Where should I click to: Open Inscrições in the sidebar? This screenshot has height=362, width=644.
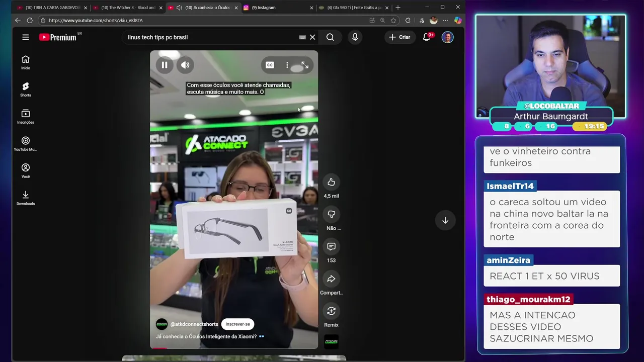(26, 117)
